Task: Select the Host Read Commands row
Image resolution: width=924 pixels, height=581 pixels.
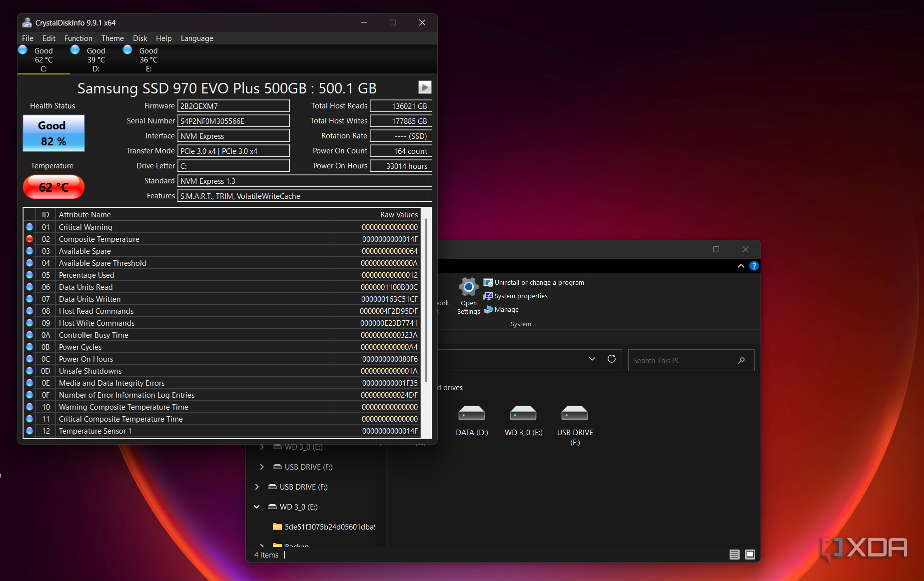Action: (x=222, y=311)
